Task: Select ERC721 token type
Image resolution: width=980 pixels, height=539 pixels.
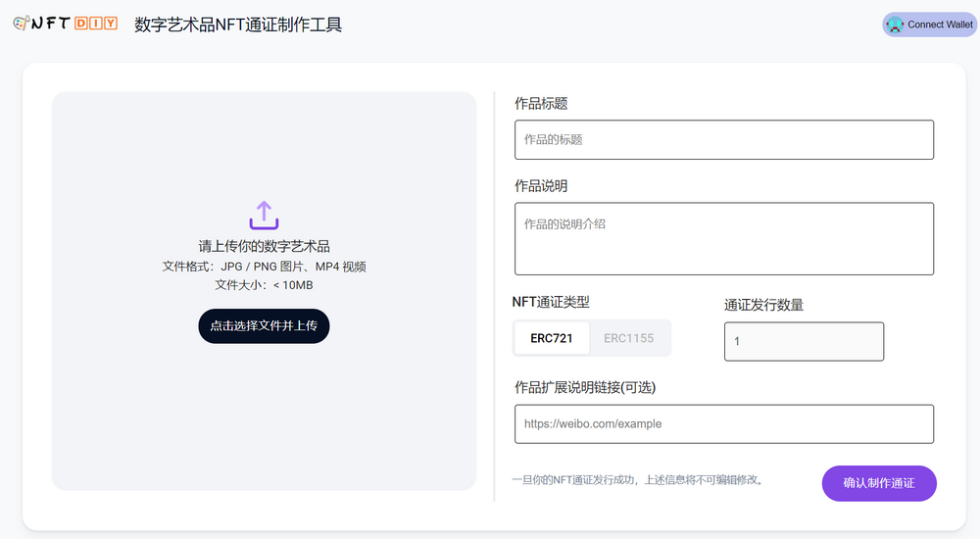Action: [551, 338]
